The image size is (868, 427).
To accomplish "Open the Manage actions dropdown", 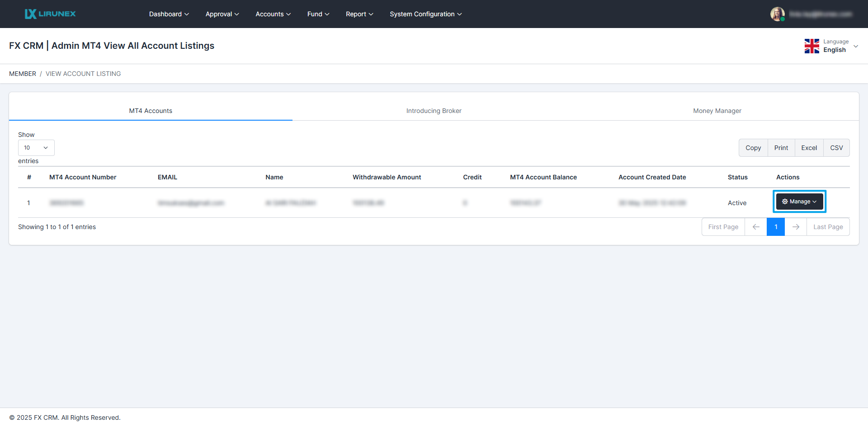I will click(799, 202).
